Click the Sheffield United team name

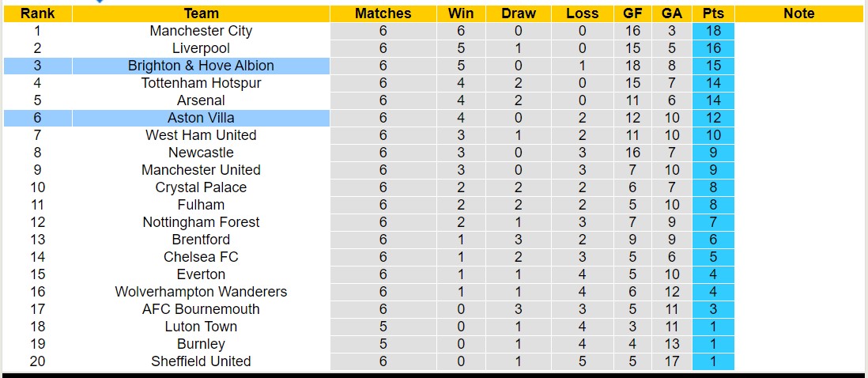click(x=201, y=361)
